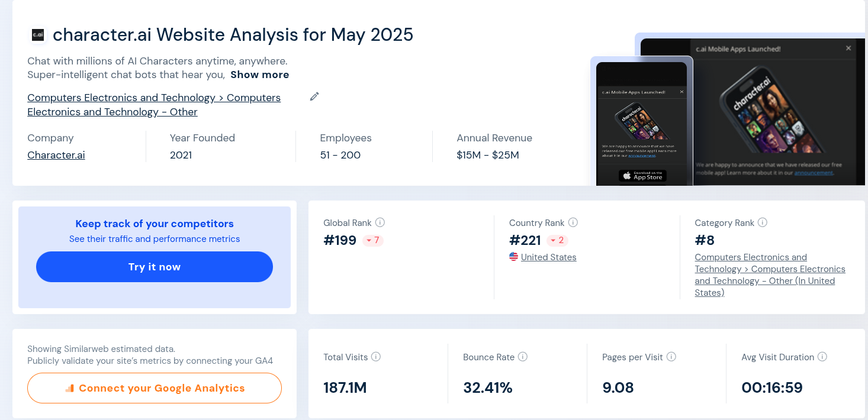Open Global Rank info tooltip icon

pos(380,222)
